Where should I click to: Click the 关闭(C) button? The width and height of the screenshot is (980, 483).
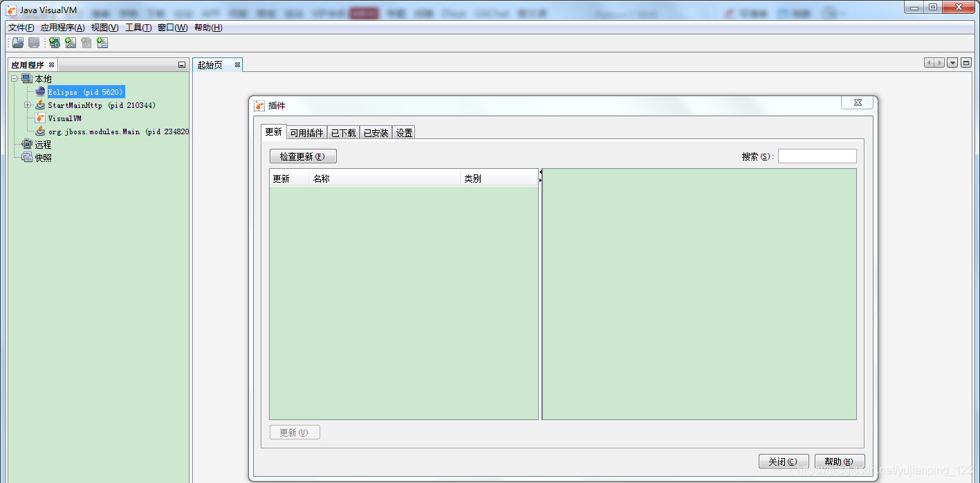(784, 462)
